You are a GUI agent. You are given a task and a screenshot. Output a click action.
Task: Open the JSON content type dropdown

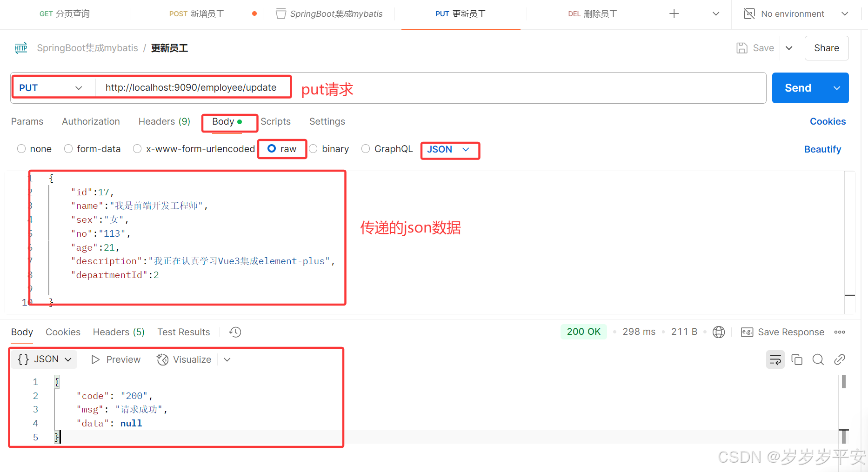click(x=449, y=150)
